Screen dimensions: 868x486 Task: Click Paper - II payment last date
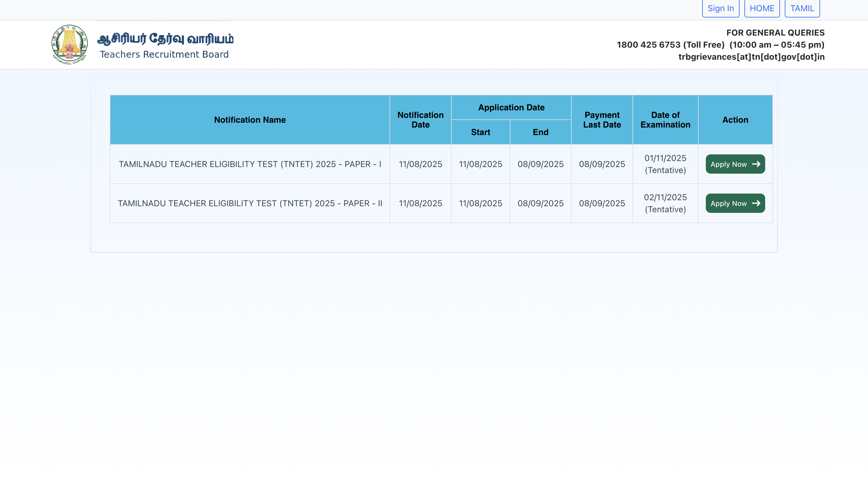coord(602,203)
